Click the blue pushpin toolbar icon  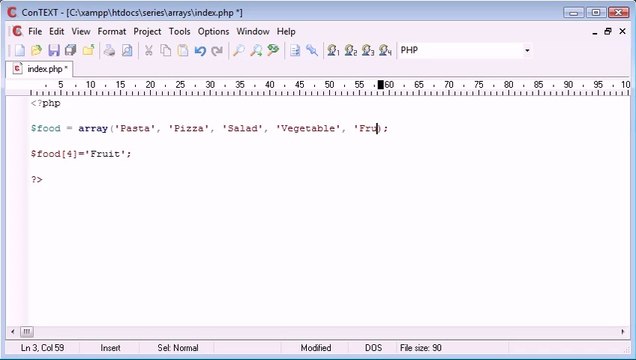312,50
